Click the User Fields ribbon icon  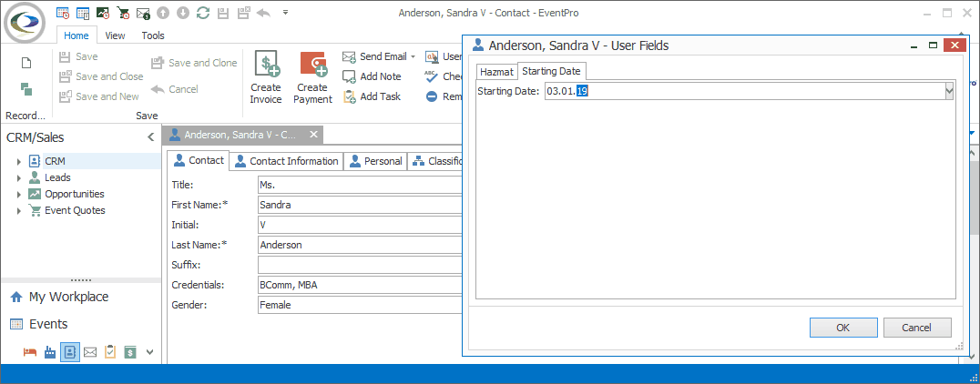[x=431, y=56]
